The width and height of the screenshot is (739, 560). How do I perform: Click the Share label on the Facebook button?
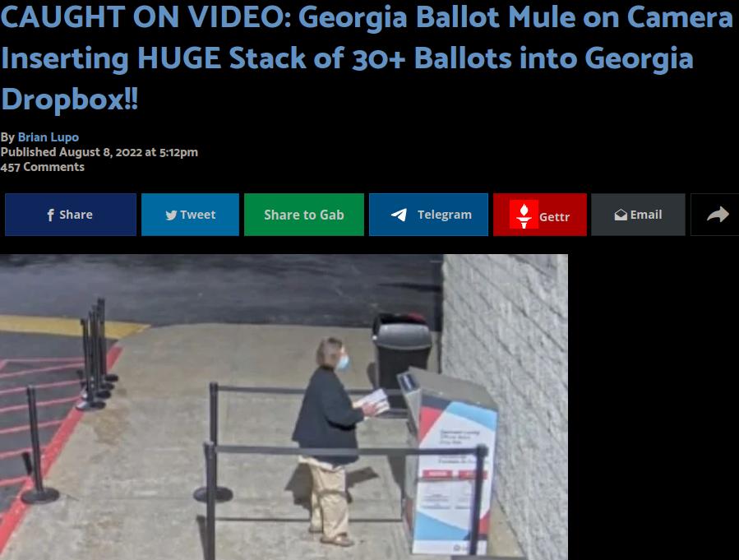(x=76, y=215)
